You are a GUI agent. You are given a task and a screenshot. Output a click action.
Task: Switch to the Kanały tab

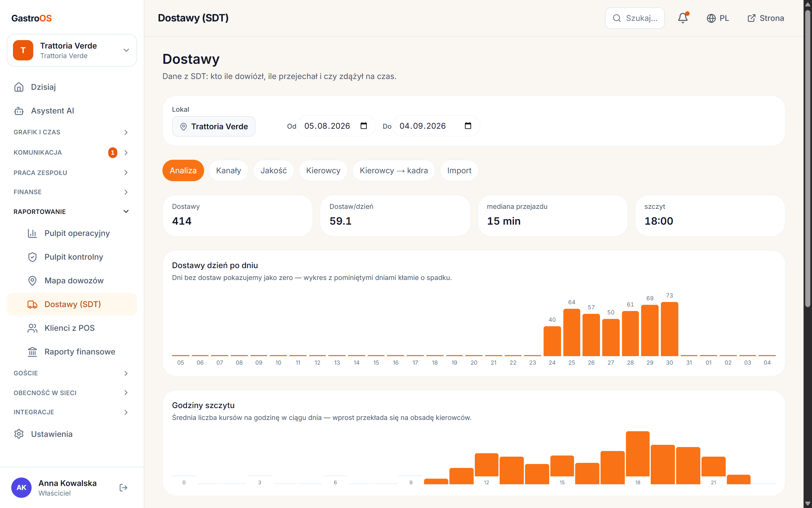click(x=228, y=171)
